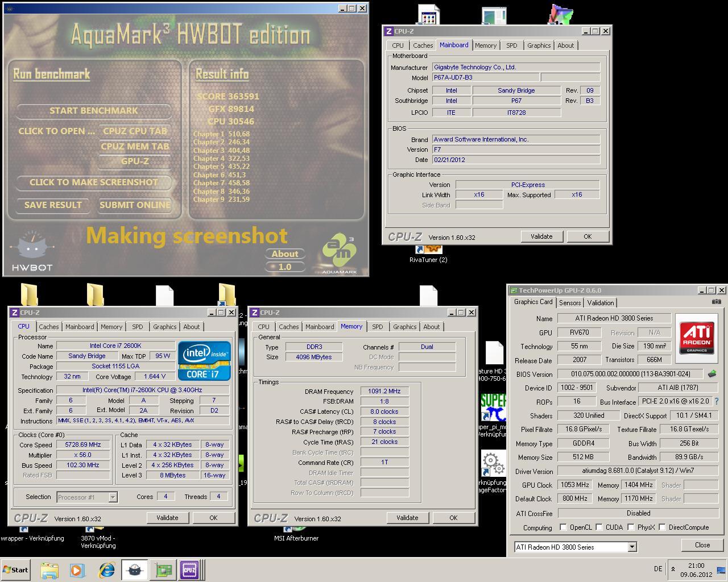Enable the OpenCL checkbox in GPU-Z
Viewport: 728px width, 582px height.
563,527
